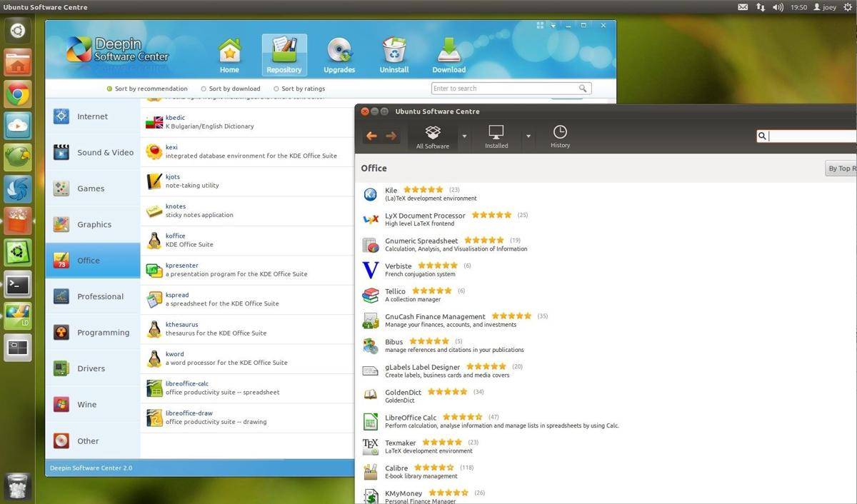Open the Internet category in Deepin
The image size is (857, 504).
click(x=93, y=116)
